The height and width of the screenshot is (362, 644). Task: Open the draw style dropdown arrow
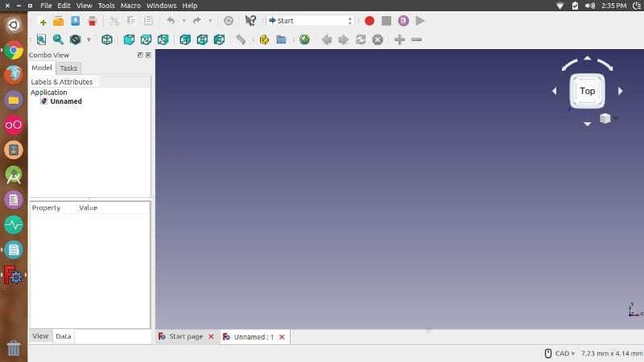pyautogui.click(x=89, y=39)
